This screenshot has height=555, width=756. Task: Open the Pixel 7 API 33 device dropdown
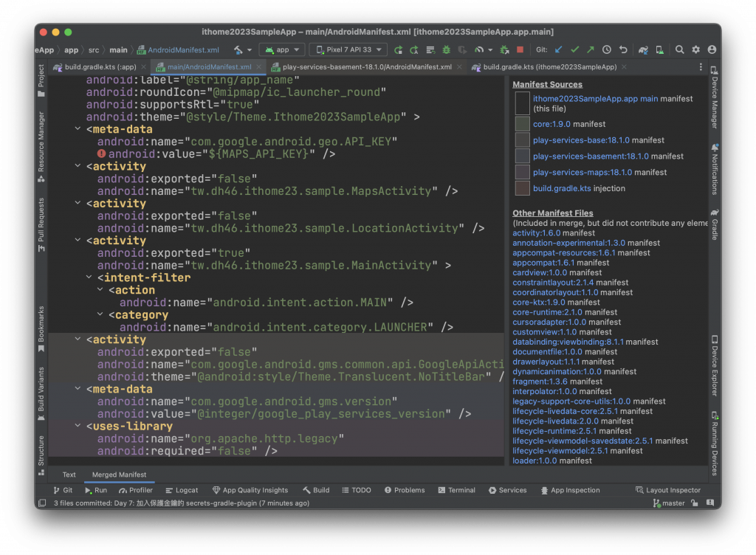348,49
